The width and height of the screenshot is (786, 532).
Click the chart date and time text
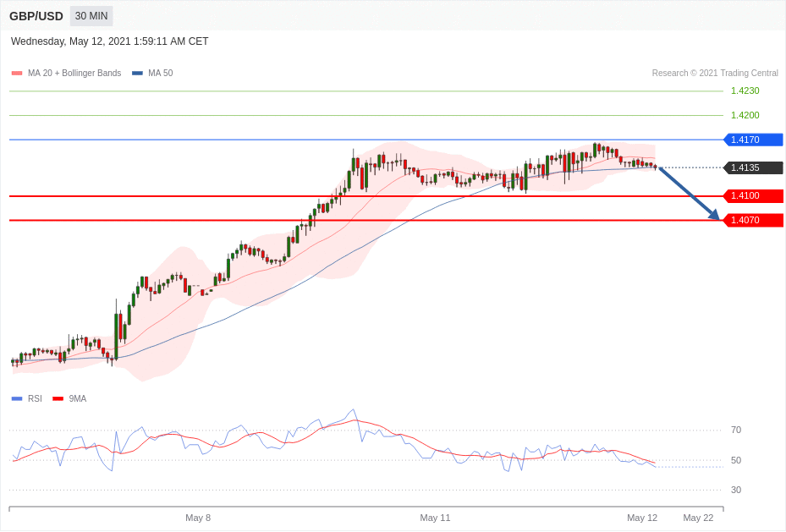110,41
